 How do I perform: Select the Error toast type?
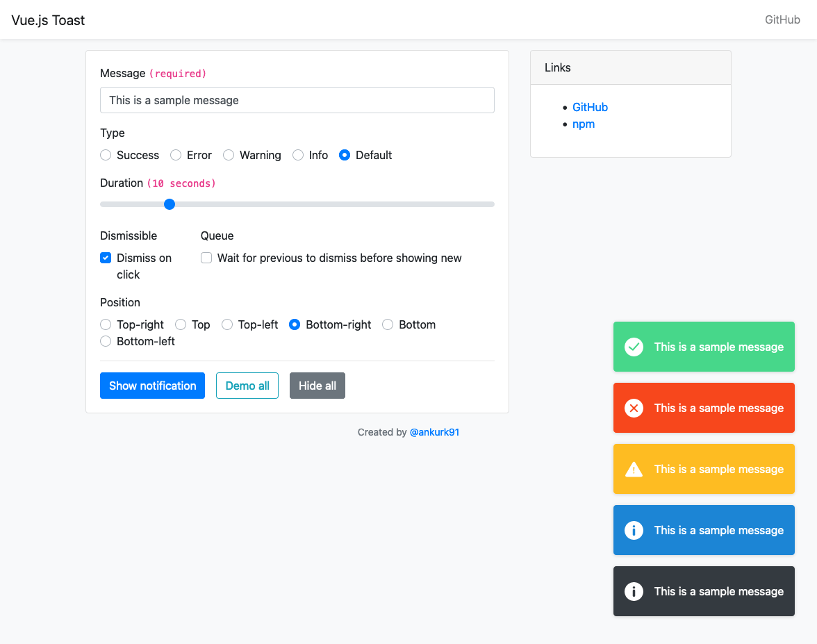(175, 155)
